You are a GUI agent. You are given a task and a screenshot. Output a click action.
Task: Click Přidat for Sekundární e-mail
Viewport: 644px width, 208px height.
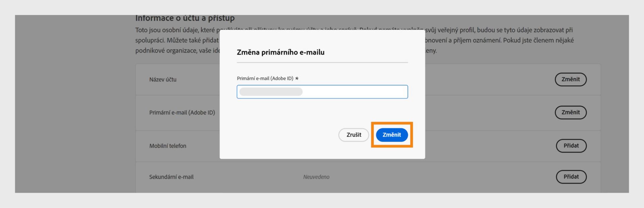point(571,177)
